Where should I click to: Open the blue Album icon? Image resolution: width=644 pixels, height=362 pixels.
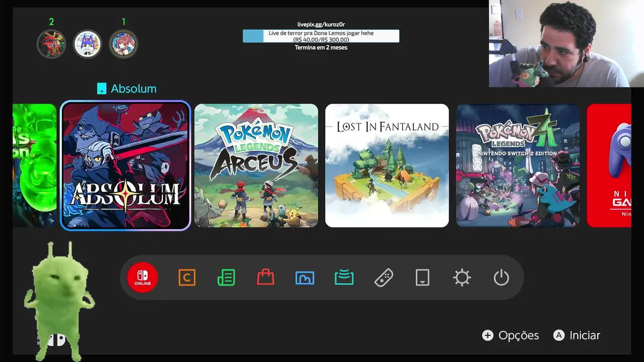304,278
